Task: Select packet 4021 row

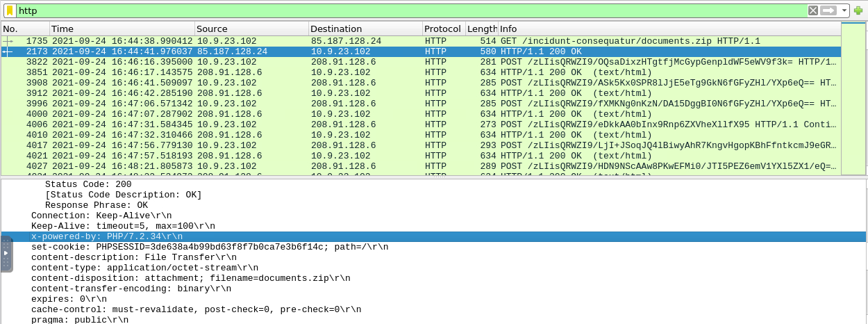Action: tap(421, 156)
